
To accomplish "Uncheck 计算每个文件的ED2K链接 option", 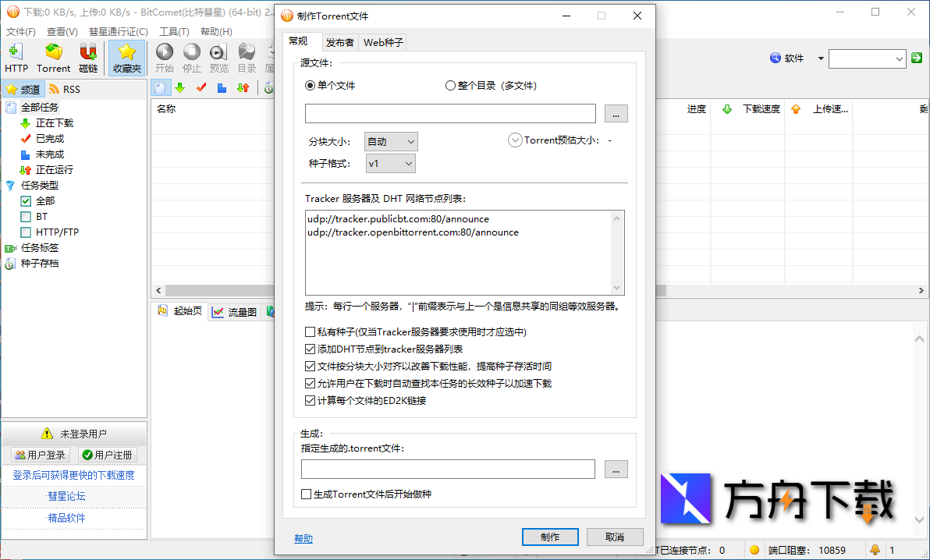I will click(x=311, y=401).
